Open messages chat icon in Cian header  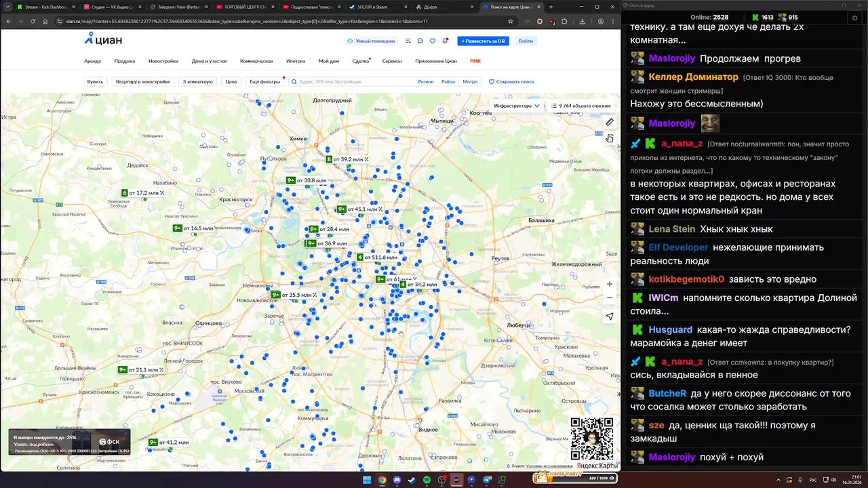pos(420,41)
